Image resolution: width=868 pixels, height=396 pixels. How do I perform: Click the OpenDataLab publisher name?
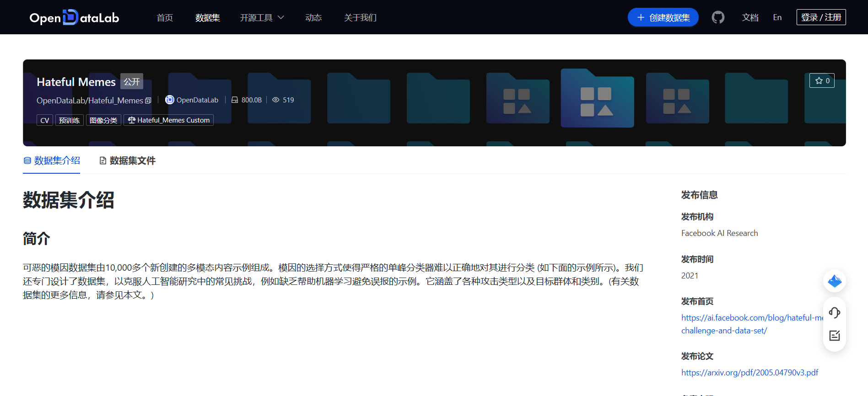tap(197, 100)
